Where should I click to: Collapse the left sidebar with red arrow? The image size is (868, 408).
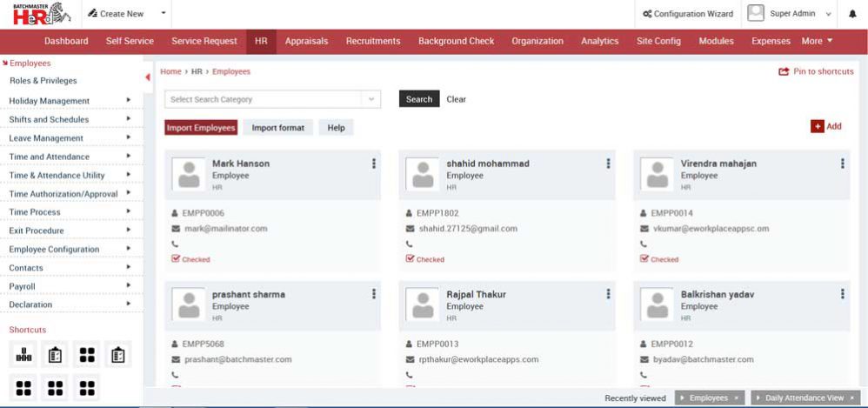coord(148,77)
